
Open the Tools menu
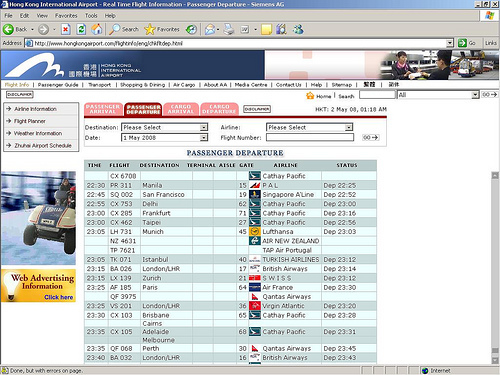click(91, 15)
